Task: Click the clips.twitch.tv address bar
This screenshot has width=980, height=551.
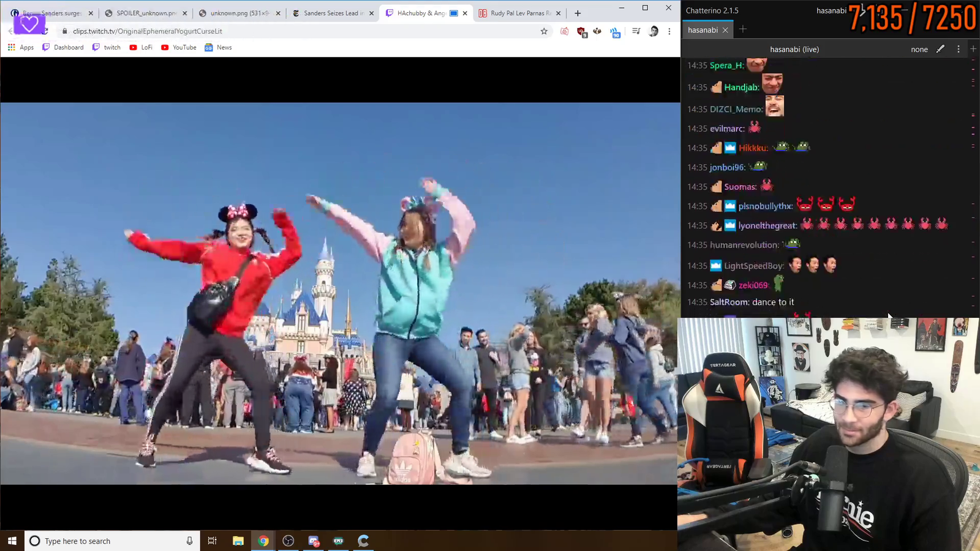Action: (300, 31)
